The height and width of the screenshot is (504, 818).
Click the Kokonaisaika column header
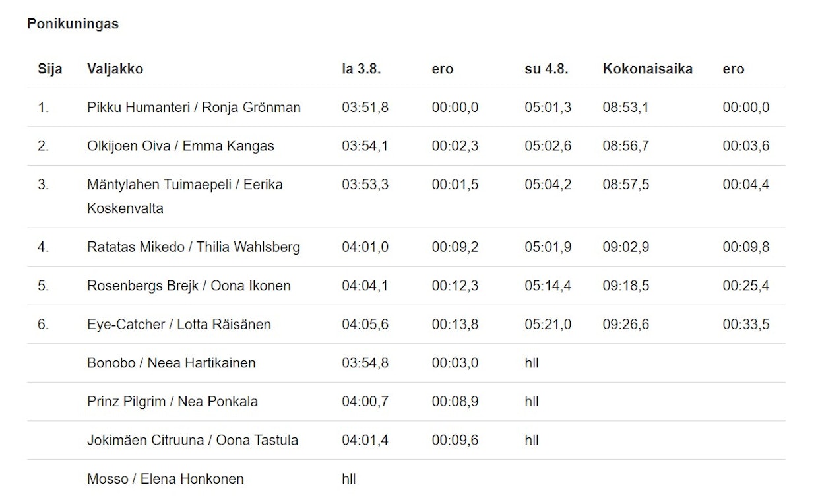point(647,69)
